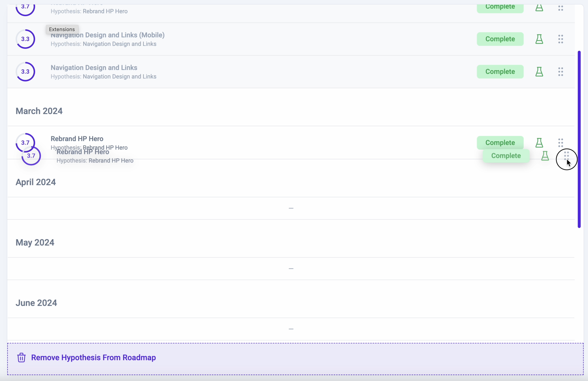Viewport: 588px width, 381px height.
Task: Click the trash can icon at bottom
Action: coord(22,357)
